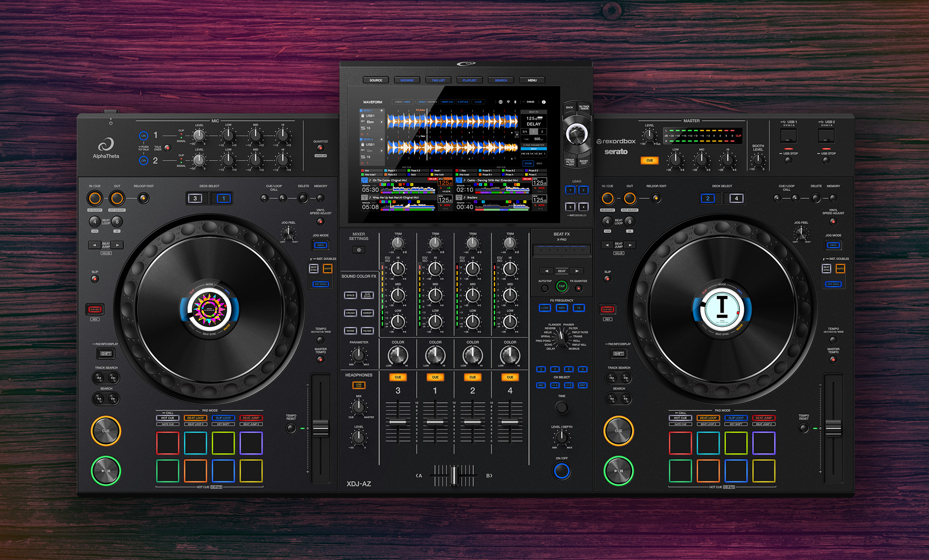Switch to the BROWSE screen tab
The height and width of the screenshot is (560, 929).
click(406, 80)
